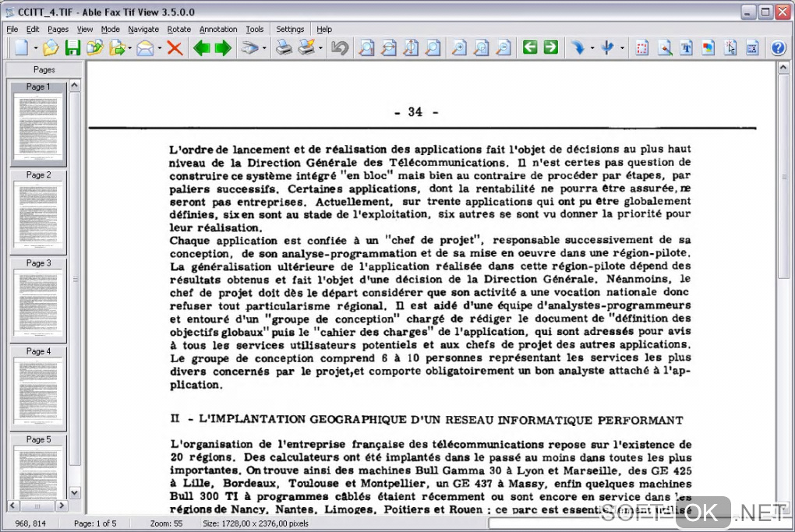Click thumbnail panel scroll right arrow
This screenshot has height=532, width=795.
point(62,506)
